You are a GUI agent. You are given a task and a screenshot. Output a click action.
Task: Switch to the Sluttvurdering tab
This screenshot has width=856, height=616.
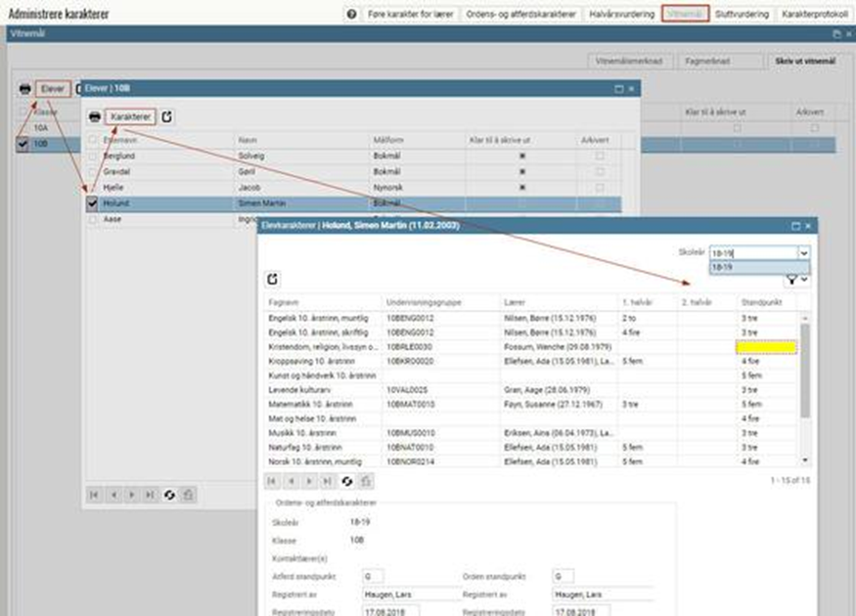point(743,15)
